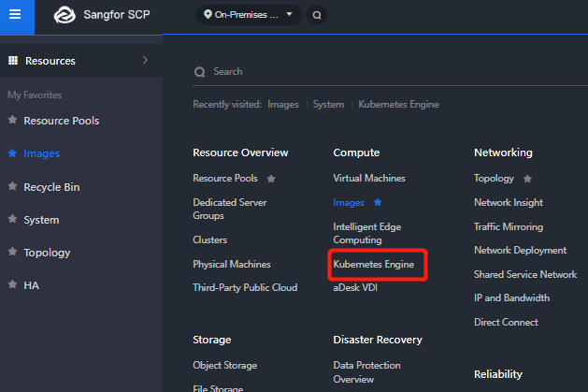Open Third-Party Public Cloud
Viewport: 588px width, 392px height.
pyautogui.click(x=245, y=288)
